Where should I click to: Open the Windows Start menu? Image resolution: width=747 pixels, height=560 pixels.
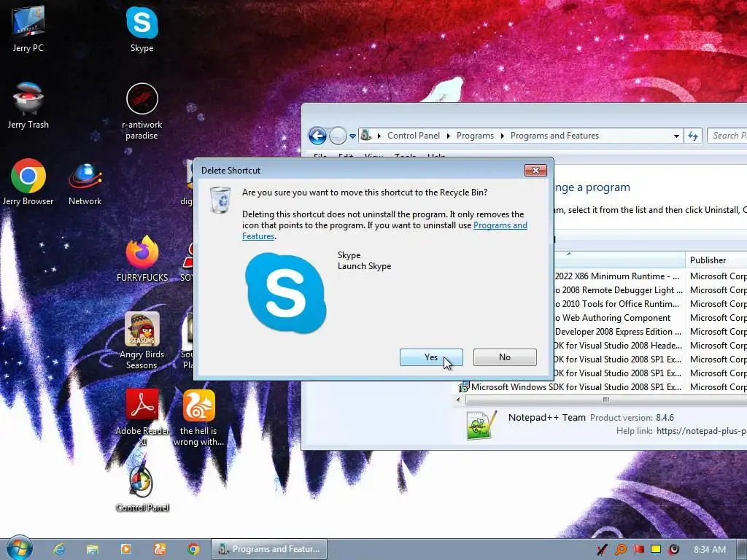tap(19, 549)
